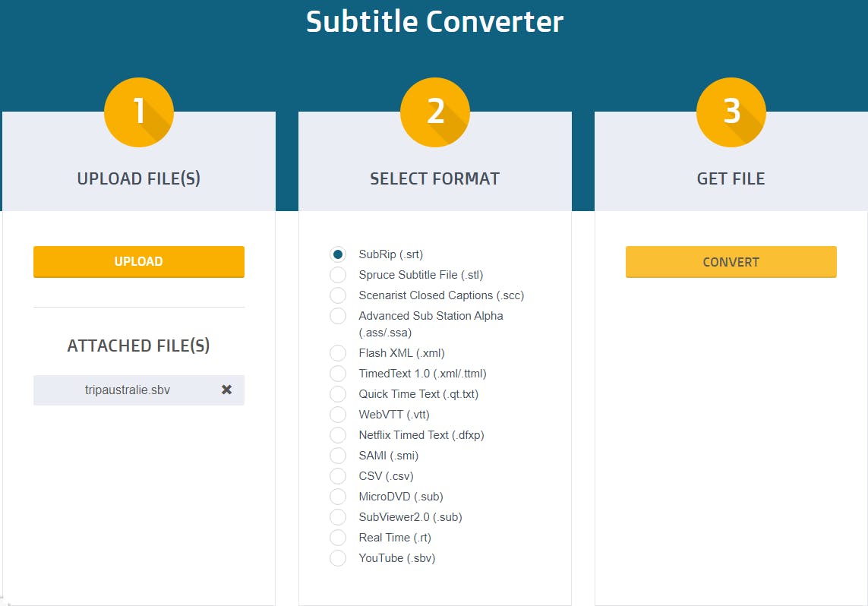Viewport: 868px width, 606px height.
Task: Choose Spruce Subtitle File (.stl) option
Action: tap(338, 275)
